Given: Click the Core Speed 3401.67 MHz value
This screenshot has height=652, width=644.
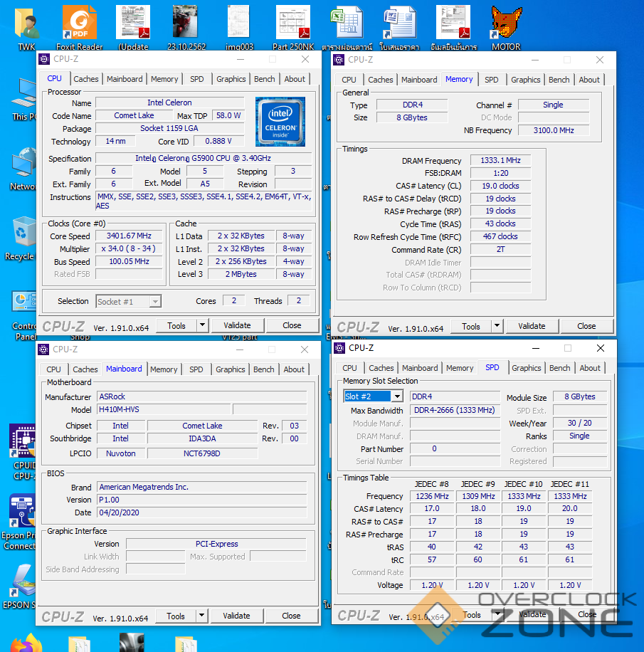Looking at the screenshot, I should (x=129, y=236).
